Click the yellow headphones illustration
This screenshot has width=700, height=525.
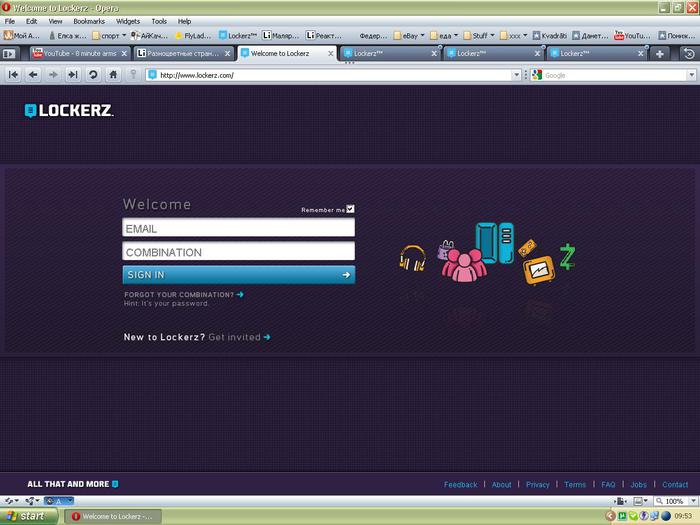[x=412, y=258]
